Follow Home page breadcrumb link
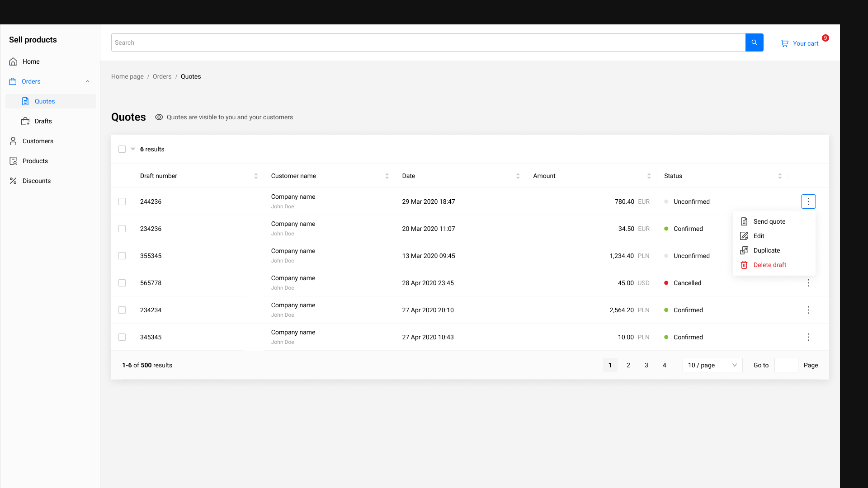 coord(127,76)
